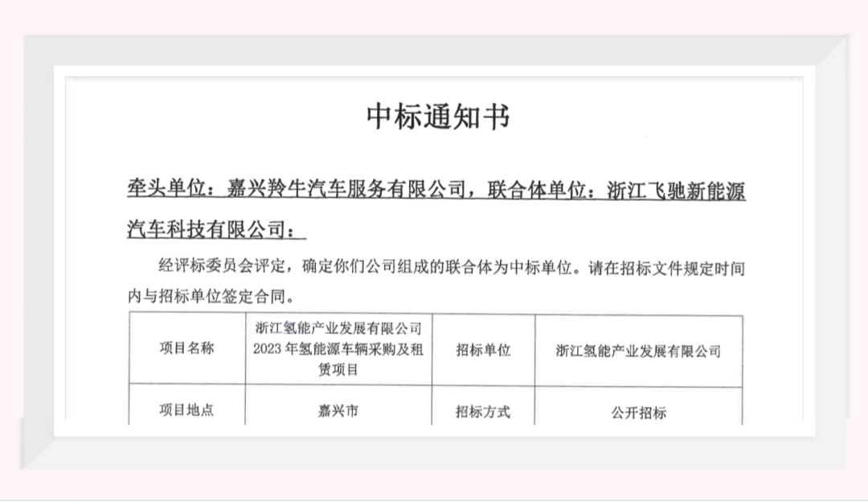Image resolution: width=868 pixels, height=502 pixels.
Task: Click the title 中标通知书
Action: click(438, 117)
